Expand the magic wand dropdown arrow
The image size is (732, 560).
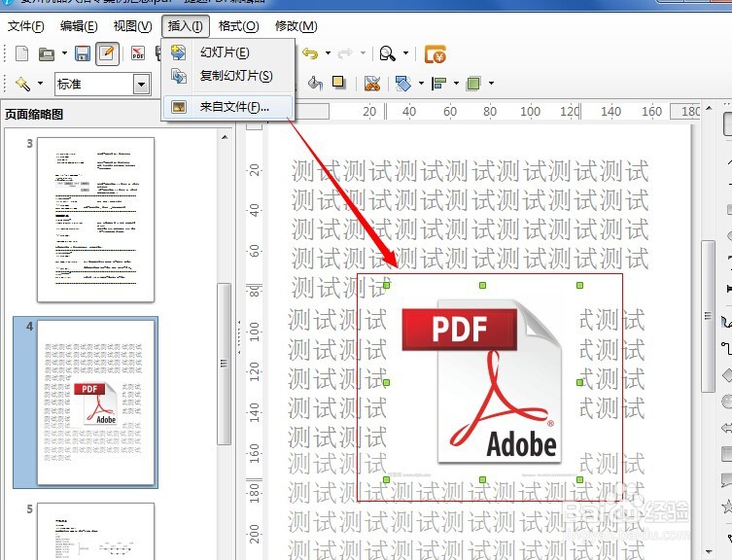click(40, 84)
